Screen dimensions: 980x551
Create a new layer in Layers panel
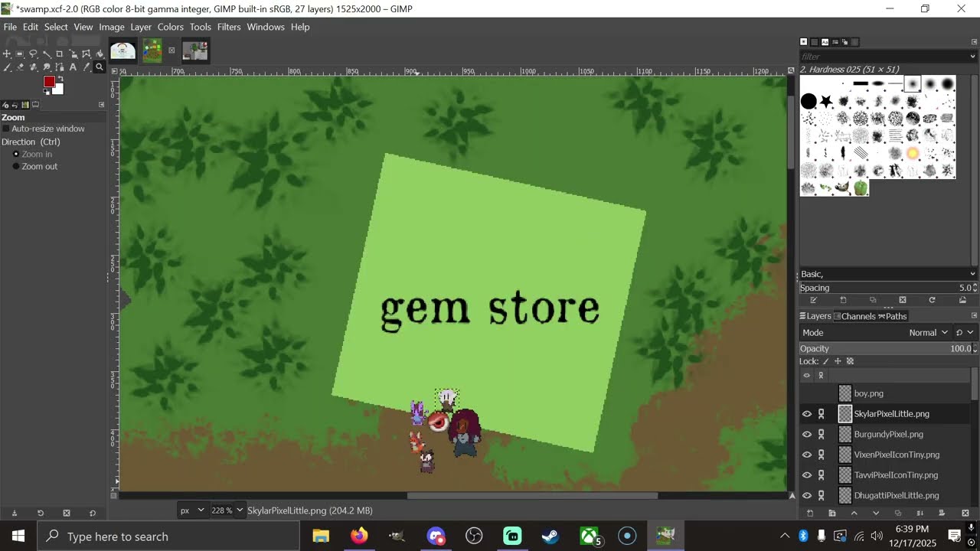(x=810, y=513)
